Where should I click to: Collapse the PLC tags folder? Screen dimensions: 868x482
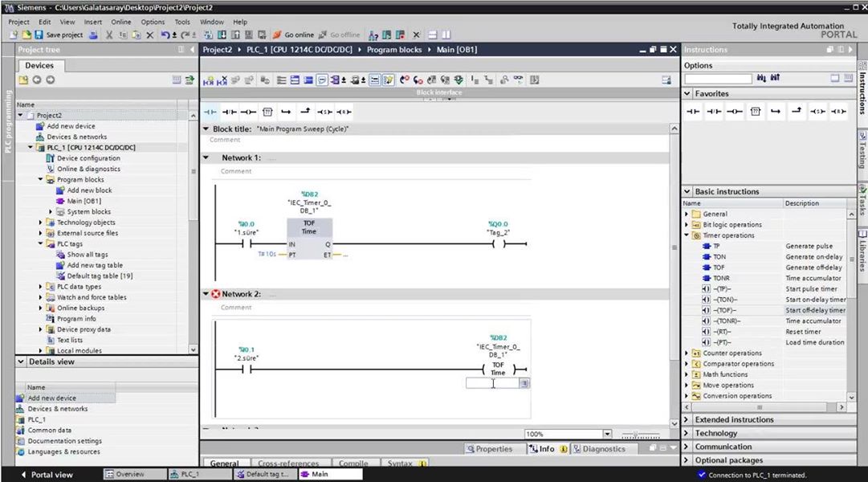tap(40, 243)
